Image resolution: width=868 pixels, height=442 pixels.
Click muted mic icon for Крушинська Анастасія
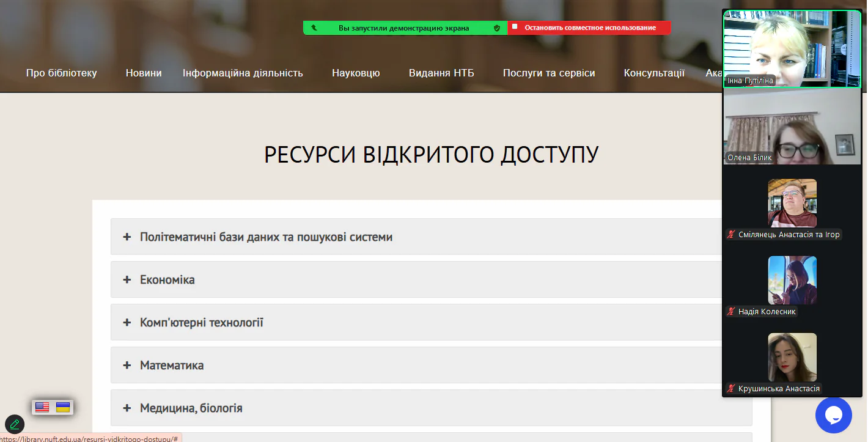pyautogui.click(x=730, y=389)
